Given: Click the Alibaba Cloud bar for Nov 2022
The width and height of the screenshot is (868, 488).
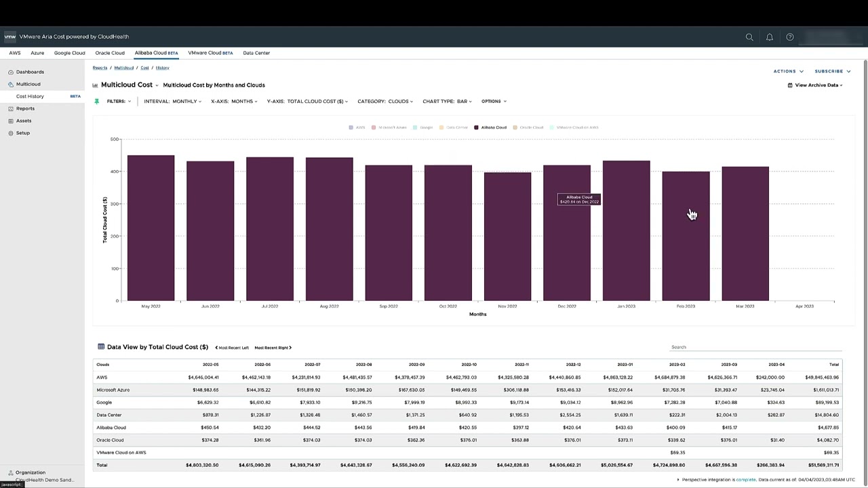Looking at the screenshot, I should [x=507, y=237].
